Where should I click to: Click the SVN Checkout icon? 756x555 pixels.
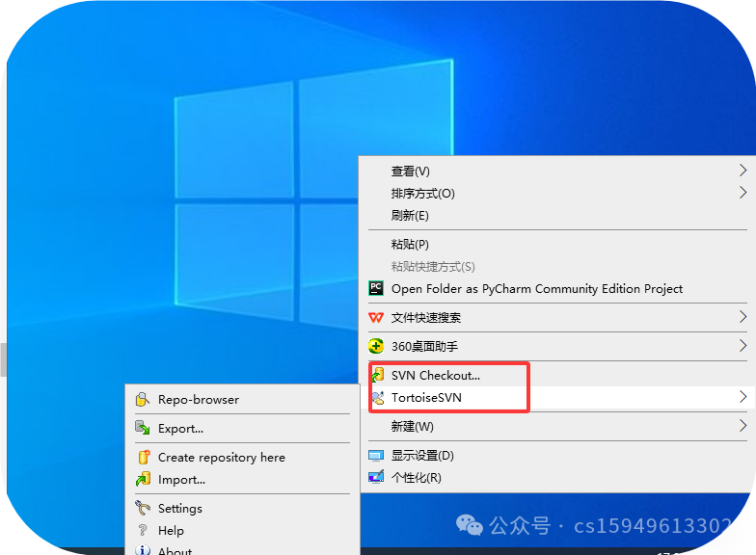coord(378,375)
